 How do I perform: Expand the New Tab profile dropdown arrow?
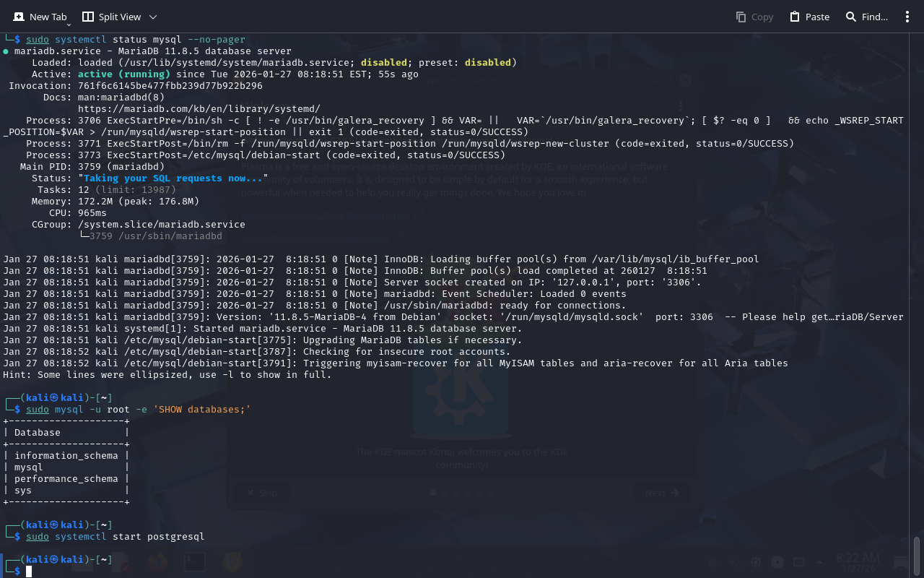tap(69, 25)
